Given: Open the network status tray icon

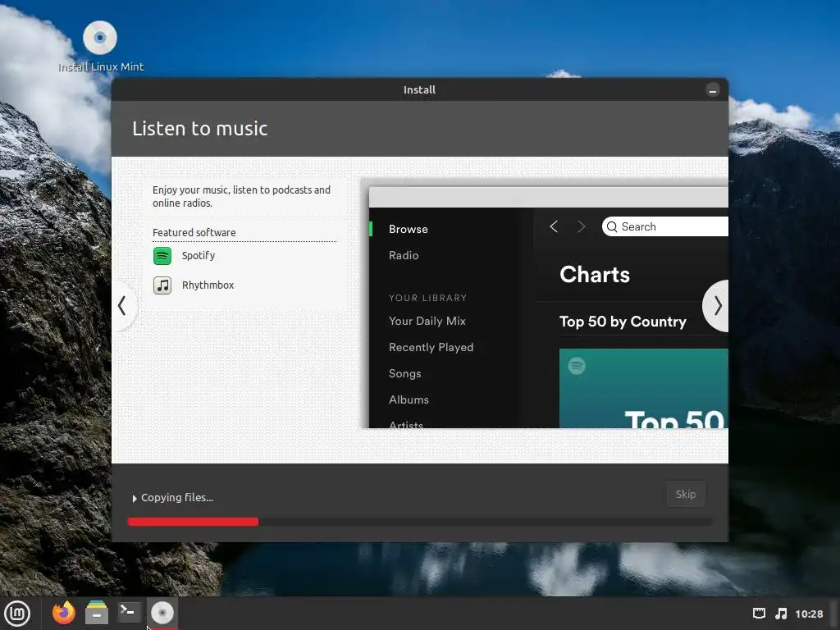Looking at the screenshot, I should click(x=759, y=614).
